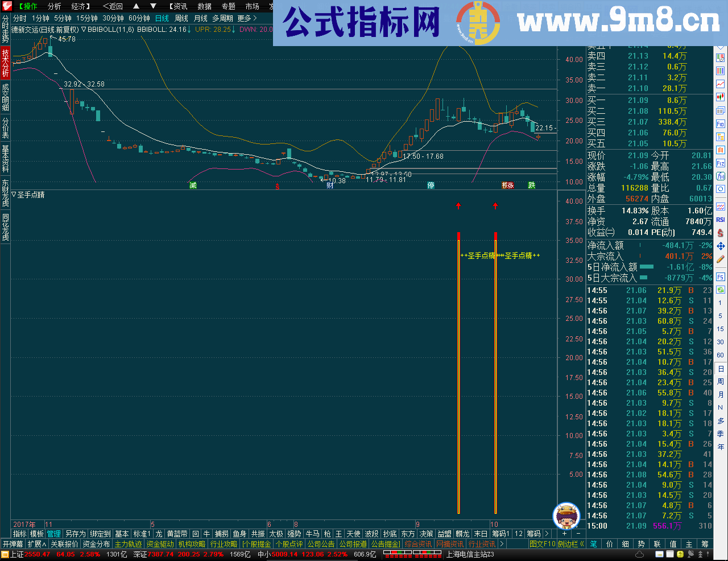Click the 资金分布 fund distribution link
Screen dimensions: 728x561
[x=97, y=544]
